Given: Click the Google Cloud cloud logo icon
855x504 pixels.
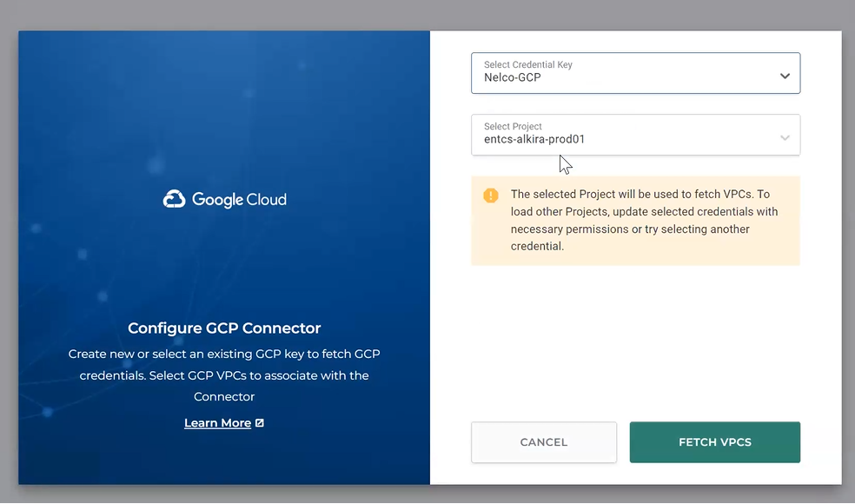Looking at the screenshot, I should pyautogui.click(x=175, y=199).
